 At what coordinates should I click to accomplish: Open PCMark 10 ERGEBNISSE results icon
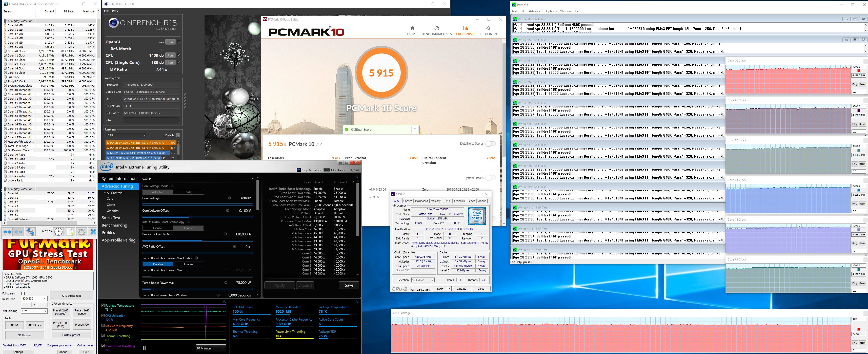coord(465,28)
